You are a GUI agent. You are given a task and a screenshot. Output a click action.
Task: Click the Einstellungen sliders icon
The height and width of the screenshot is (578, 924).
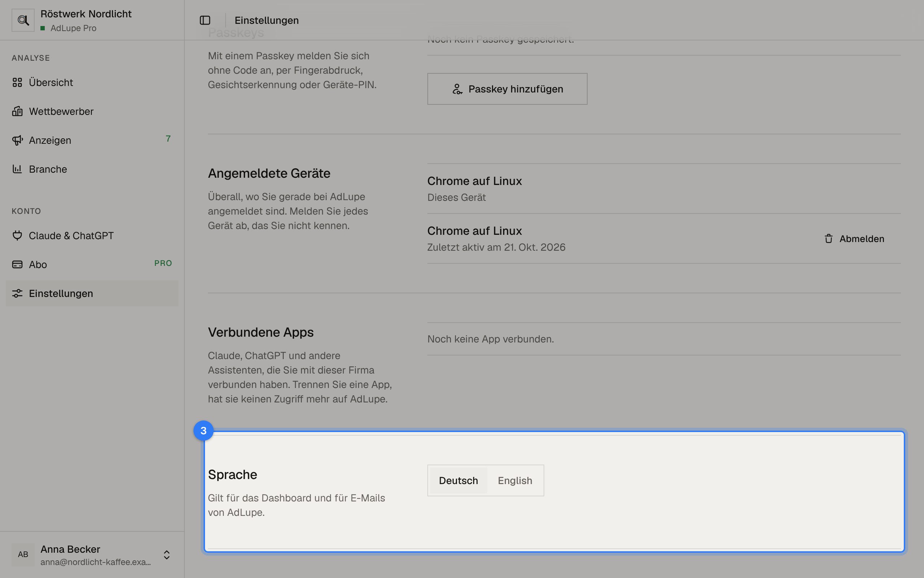(17, 293)
